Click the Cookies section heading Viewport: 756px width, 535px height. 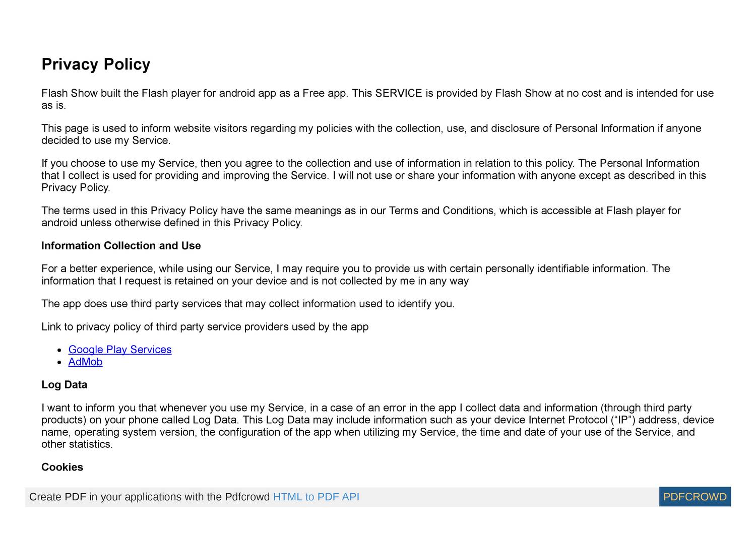point(62,467)
